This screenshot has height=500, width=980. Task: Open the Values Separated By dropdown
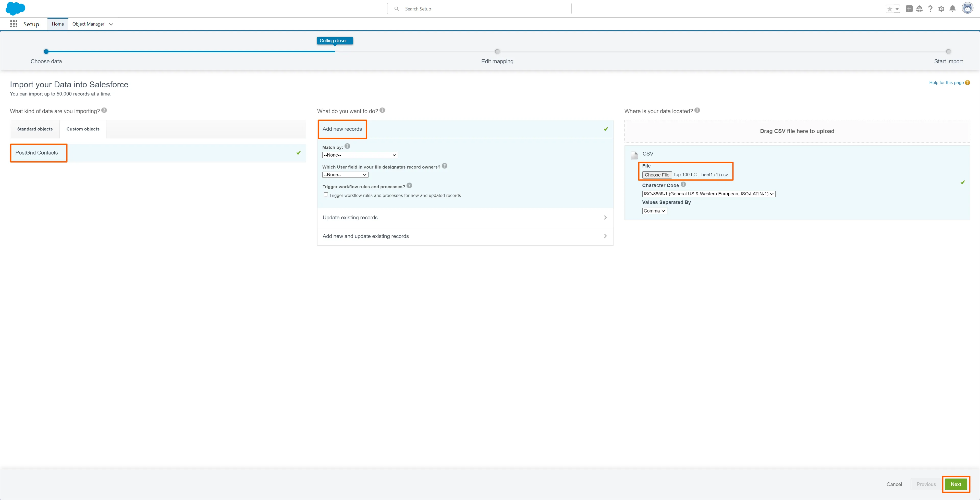click(654, 211)
